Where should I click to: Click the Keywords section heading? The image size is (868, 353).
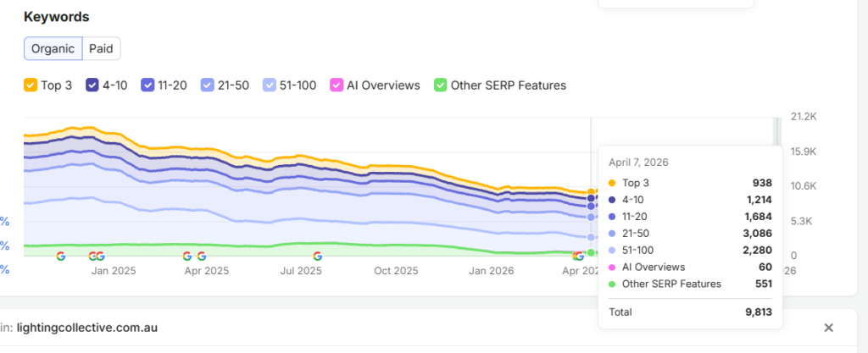point(57,17)
